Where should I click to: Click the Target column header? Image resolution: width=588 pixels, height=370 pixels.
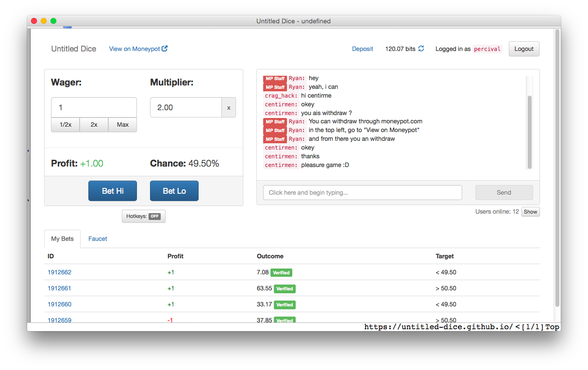coord(445,256)
